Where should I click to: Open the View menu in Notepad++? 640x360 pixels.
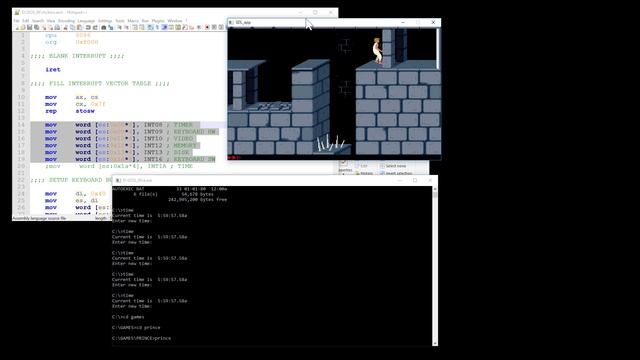point(51,21)
